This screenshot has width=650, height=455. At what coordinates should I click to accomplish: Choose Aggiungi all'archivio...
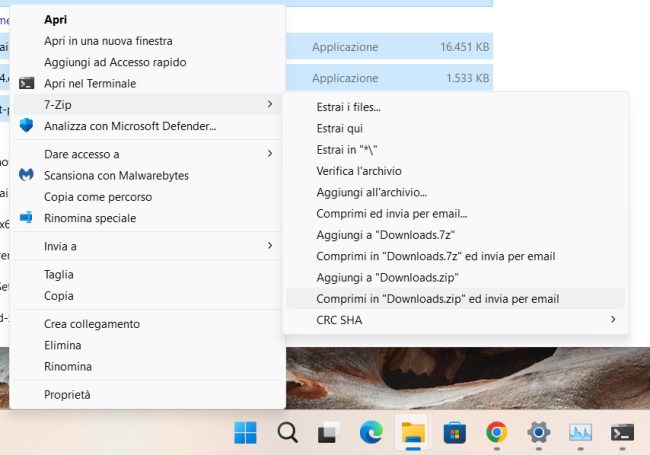click(372, 192)
